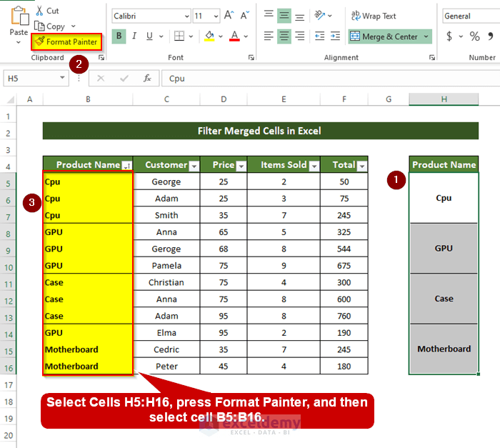
Task: Apply percent style format
Action: click(x=474, y=36)
